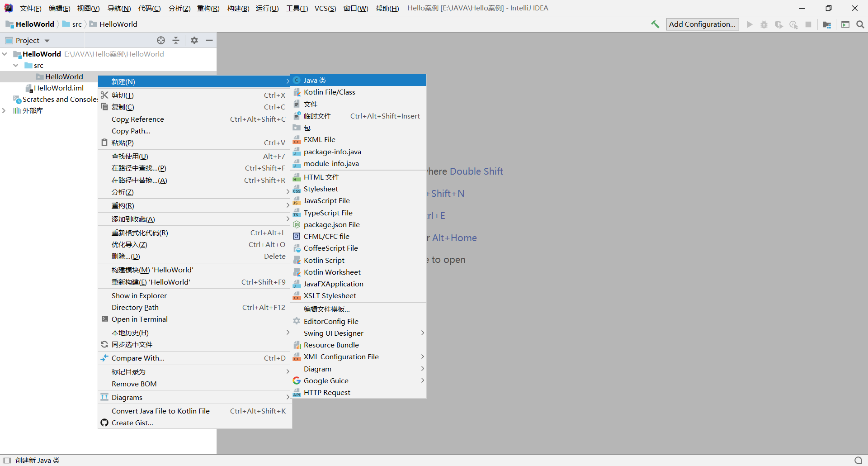Click the Debug bug icon in toolbar
Image resolution: width=868 pixels, height=466 pixels.
coord(764,24)
